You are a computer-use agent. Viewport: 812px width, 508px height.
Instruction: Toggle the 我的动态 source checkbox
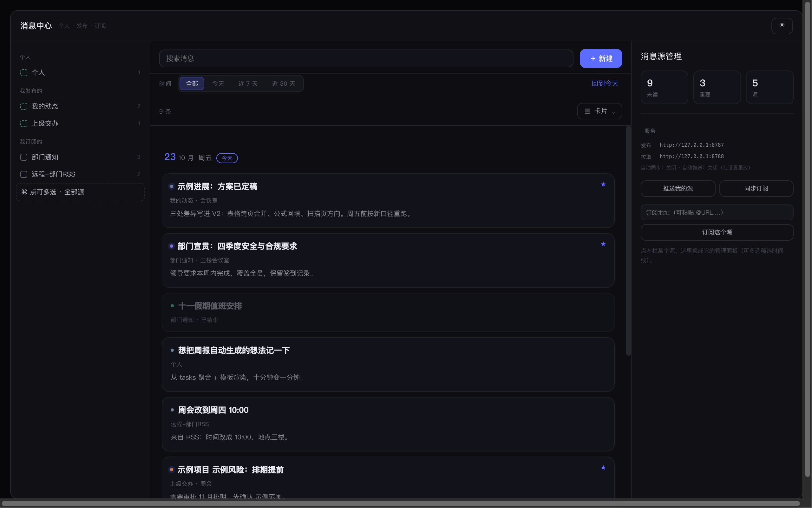tap(24, 106)
